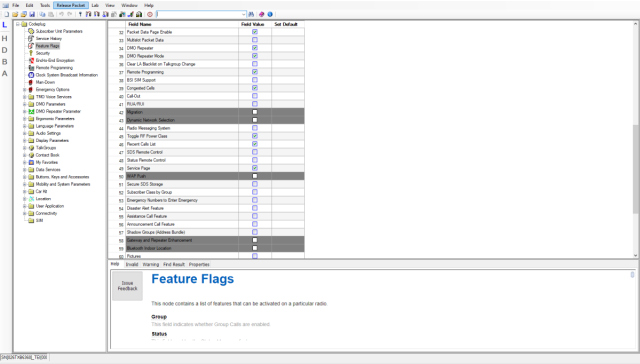Collapse the Codeplug root node
The width and height of the screenshot is (640, 364).
point(18,24)
